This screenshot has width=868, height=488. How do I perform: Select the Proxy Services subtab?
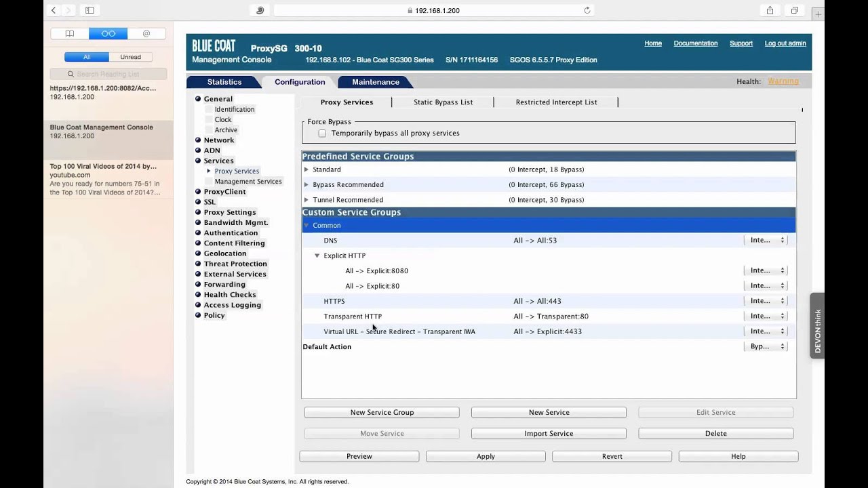[347, 102]
